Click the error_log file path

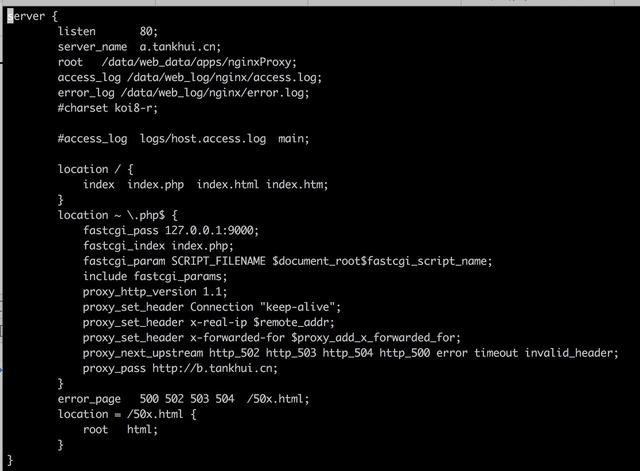point(215,93)
